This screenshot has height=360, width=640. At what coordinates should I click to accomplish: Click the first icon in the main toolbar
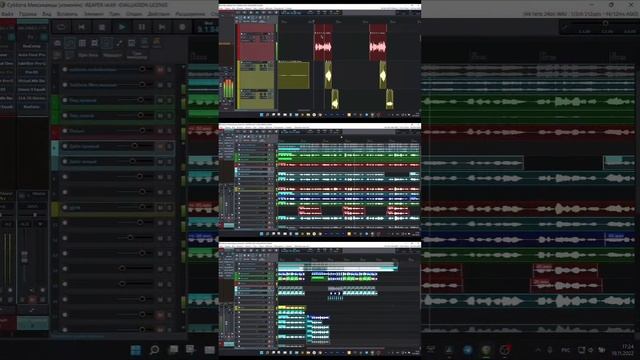coord(58,43)
